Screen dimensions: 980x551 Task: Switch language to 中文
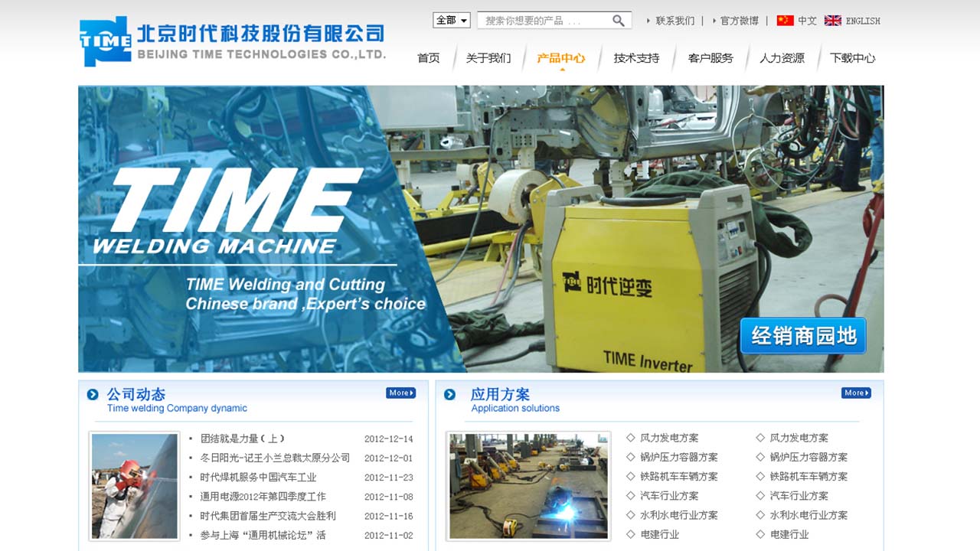pos(808,21)
